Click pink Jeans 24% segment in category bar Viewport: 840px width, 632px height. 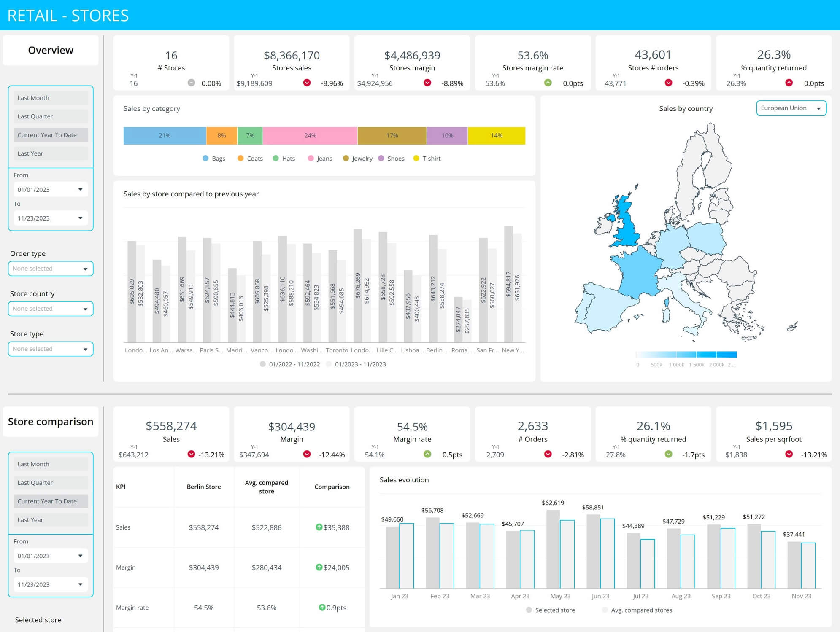coord(310,136)
